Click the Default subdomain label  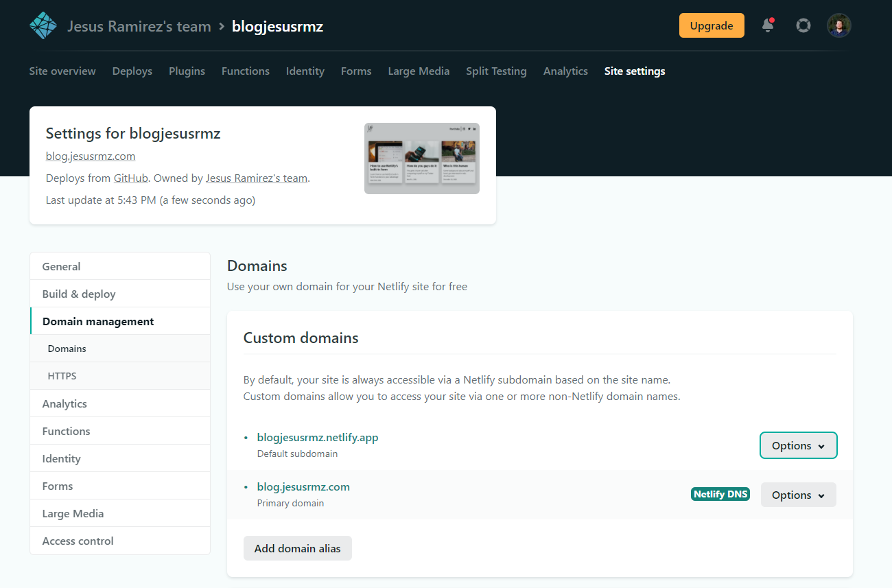[297, 454]
